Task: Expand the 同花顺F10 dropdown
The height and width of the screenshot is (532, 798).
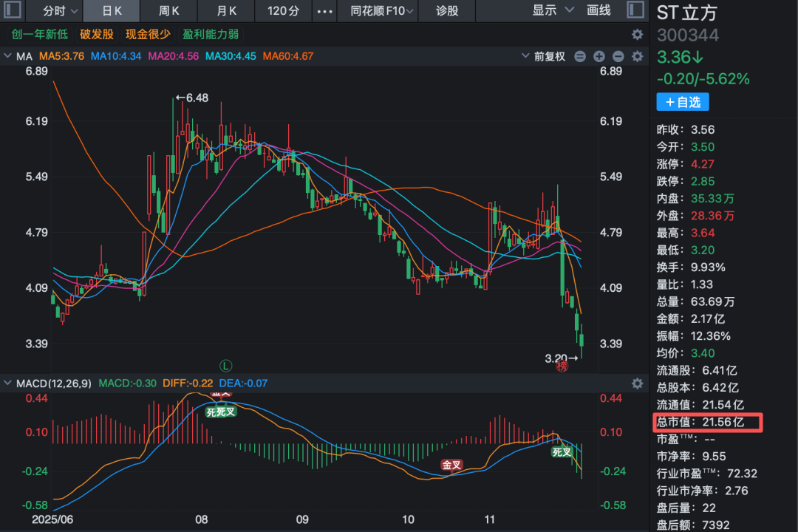Action: point(383,10)
